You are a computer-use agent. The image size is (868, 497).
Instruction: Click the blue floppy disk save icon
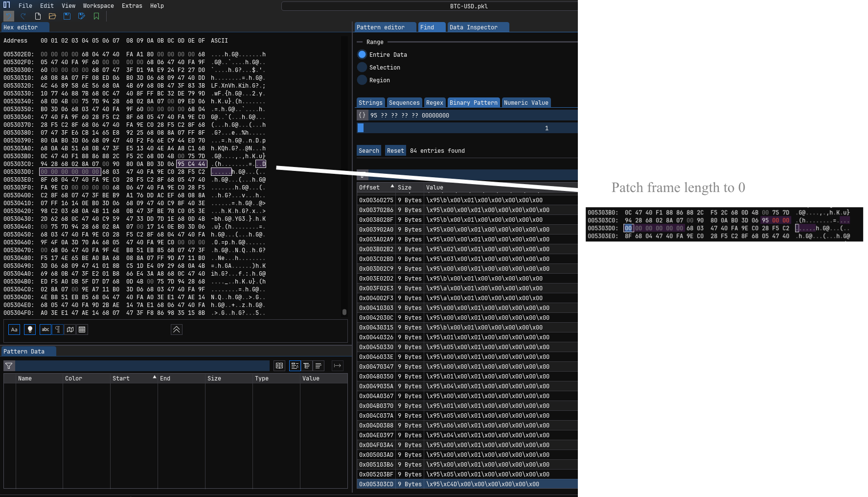click(x=67, y=16)
